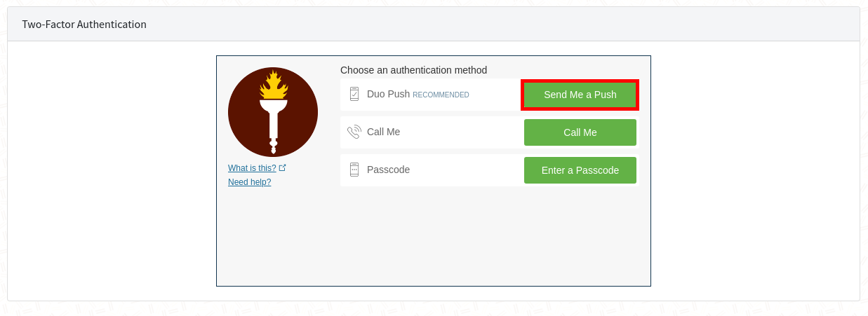
Task: Click the torch logo image
Action: coord(273,112)
